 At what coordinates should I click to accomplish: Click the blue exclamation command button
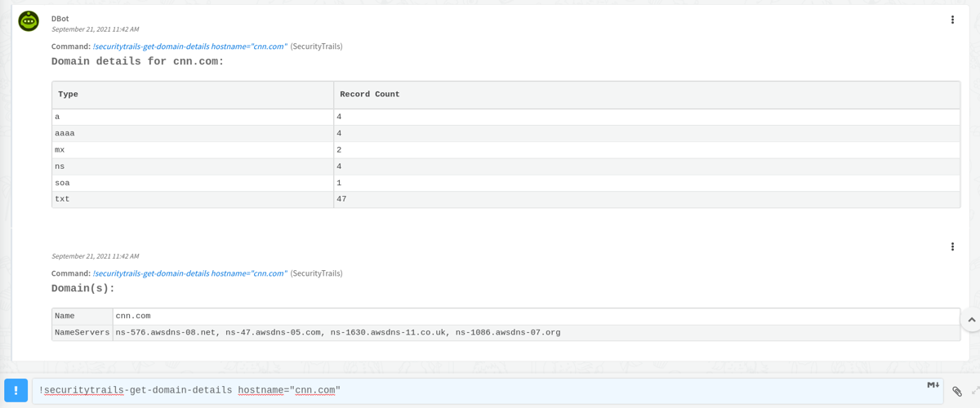(x=16, y=390)
